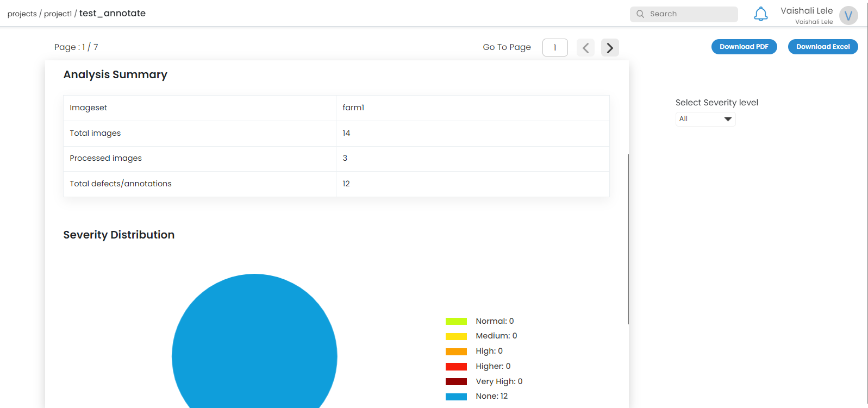Go to the previous report page arrow

(585, 48)
